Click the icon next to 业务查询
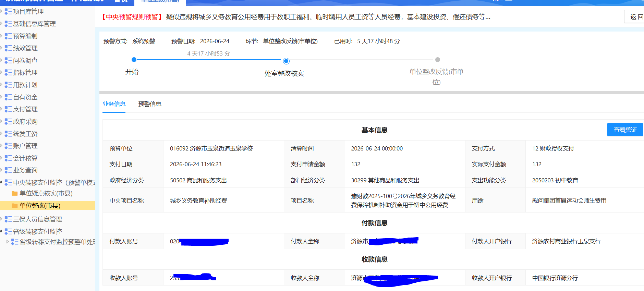The width and height of the screenshot is (644, 291). pos(8,170)
